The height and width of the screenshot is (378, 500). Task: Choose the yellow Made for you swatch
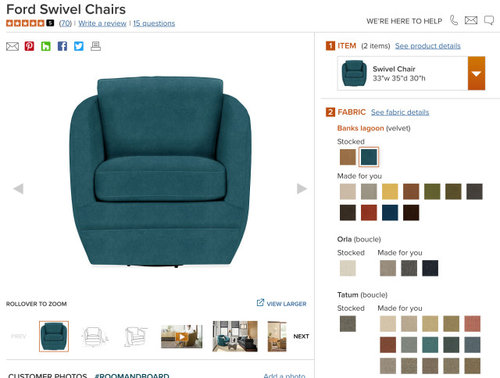tap(390, 192)
